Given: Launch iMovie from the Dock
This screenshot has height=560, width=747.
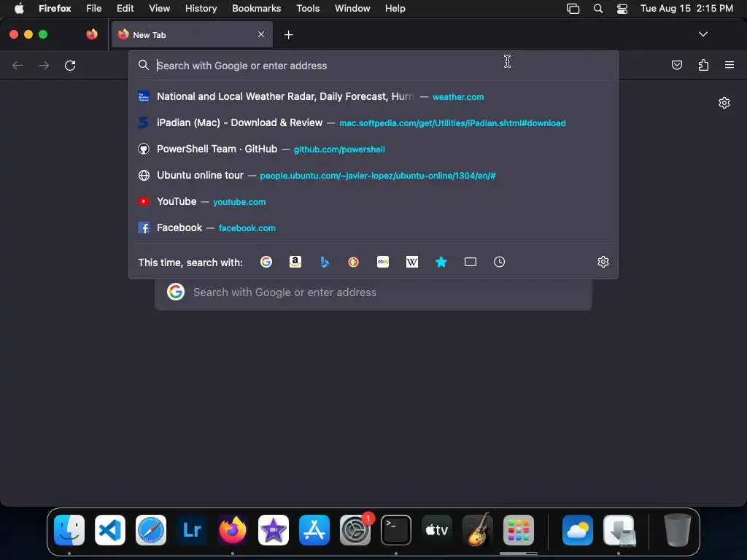Looking at the screenshot, I should point(274,530).
